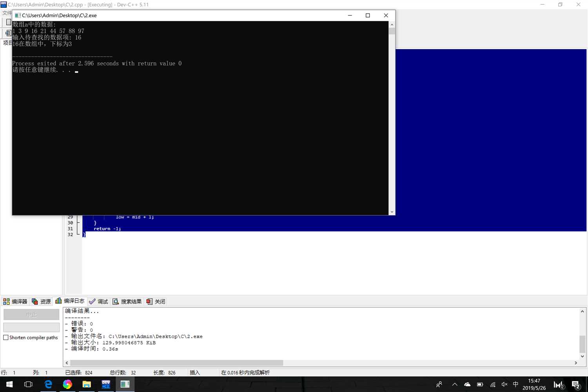
Task: Click the '输出大小: 129.998046875 KiB' log line
Action: 110,343
